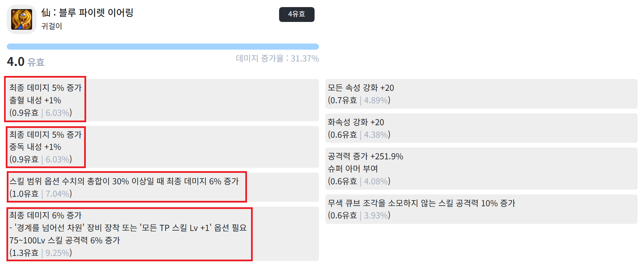Click the 슈퍼 아머 부여 text line

[x=353, y=168]
